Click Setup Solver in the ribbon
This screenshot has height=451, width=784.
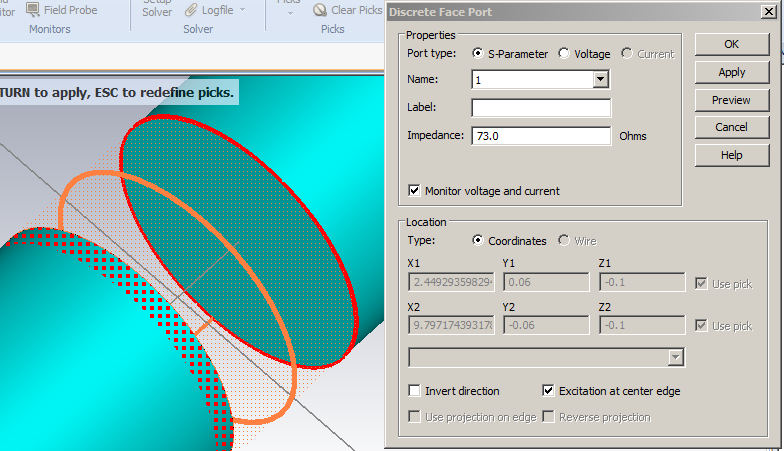157,9
